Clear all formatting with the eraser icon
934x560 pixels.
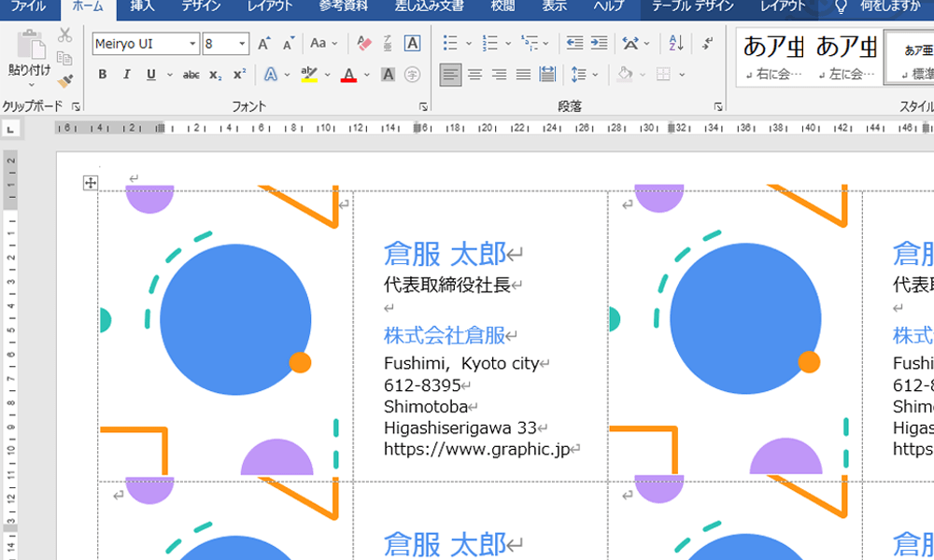[x=365, y=44]
